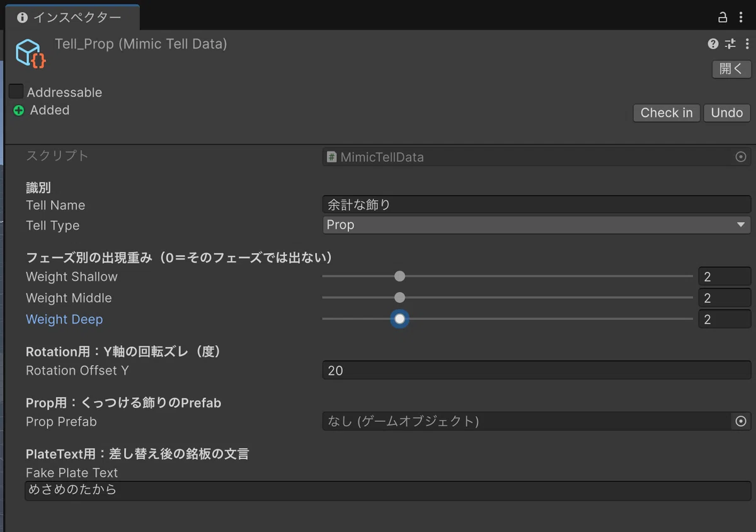Open the Inspector help reference icon

(713, 43)
